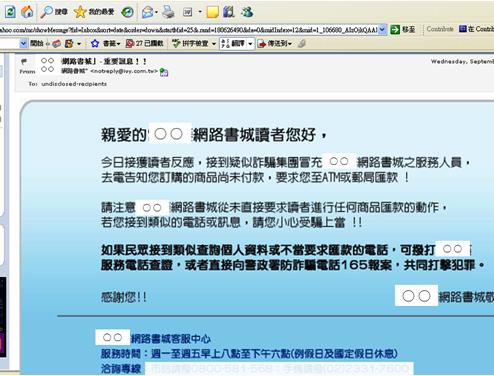The width and height of the screenshot is (494, 376).
Task: Go to the Home page icon
Action: 27,12
